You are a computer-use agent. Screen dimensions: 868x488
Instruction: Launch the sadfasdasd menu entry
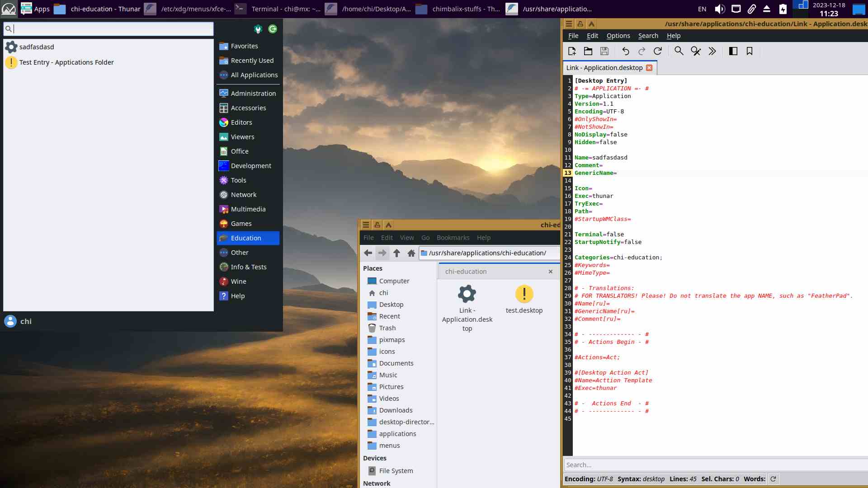click(x=37, y=47)
